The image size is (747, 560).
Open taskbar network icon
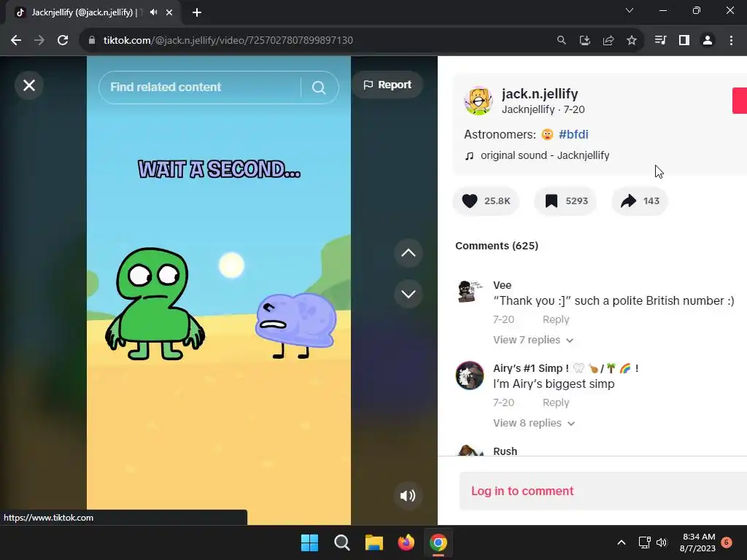[644, 542]
